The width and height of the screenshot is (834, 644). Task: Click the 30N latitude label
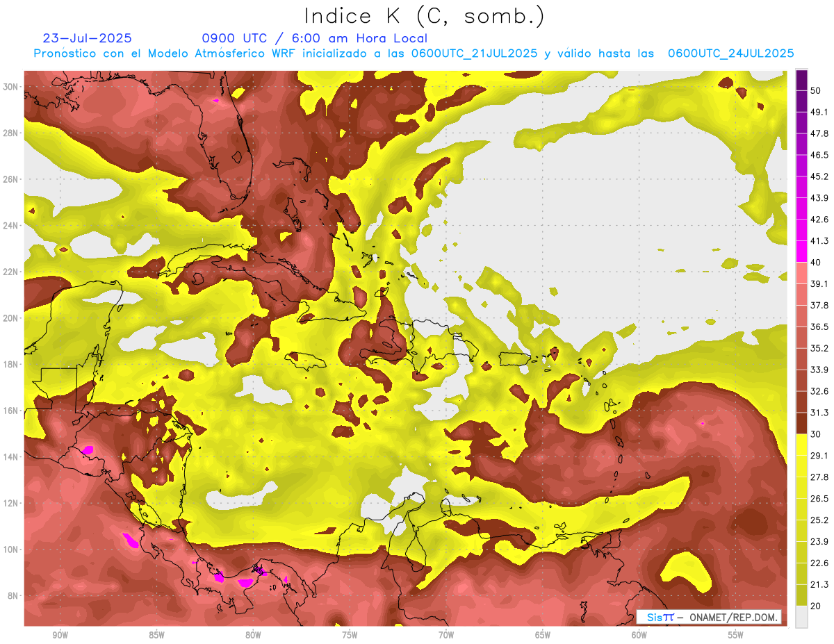[x=10, y=87]
